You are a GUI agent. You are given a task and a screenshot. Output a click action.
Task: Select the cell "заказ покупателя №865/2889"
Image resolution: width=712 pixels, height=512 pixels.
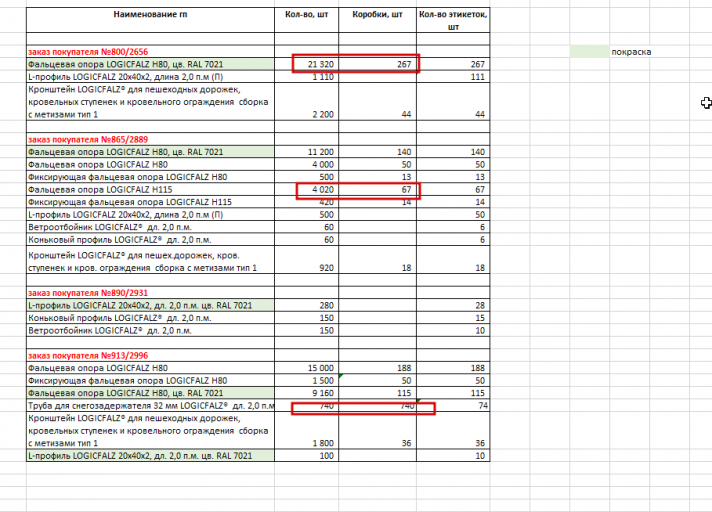pyautogui.click(x=150, y=139)
